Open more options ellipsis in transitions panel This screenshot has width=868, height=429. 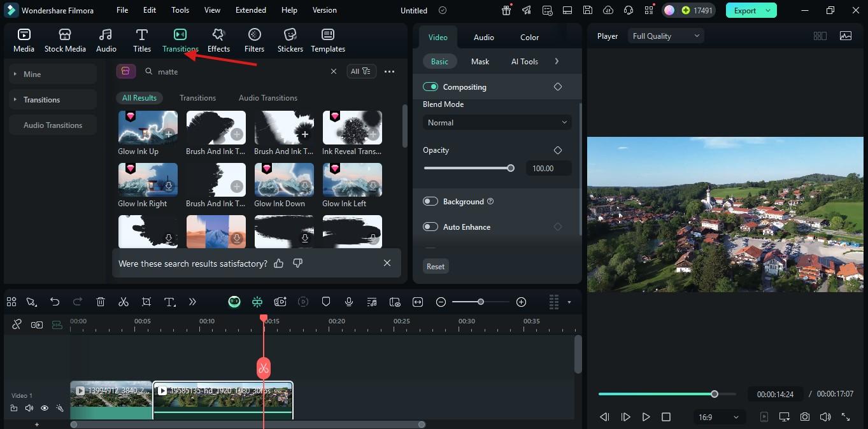[x=389, y=71]
